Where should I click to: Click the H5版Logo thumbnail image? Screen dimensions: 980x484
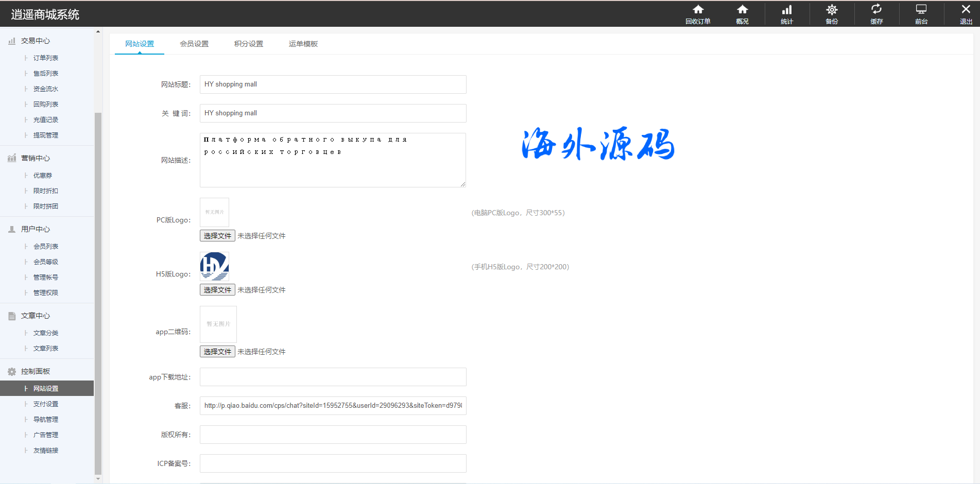tap(214, 266)
